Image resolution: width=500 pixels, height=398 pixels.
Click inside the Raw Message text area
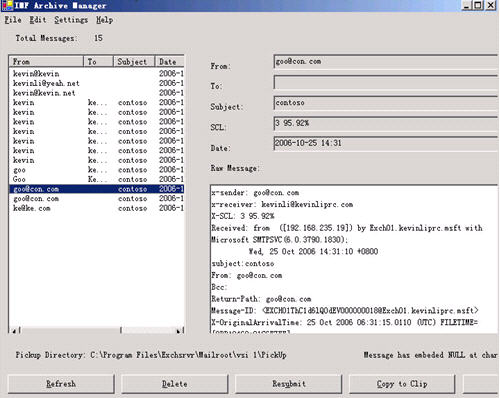pos(354,259)
